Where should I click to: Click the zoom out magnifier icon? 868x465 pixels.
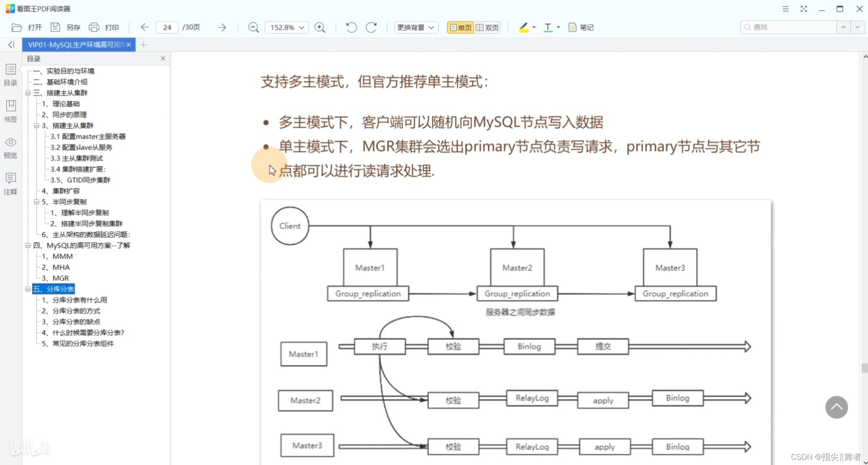(x=253, y=27)
